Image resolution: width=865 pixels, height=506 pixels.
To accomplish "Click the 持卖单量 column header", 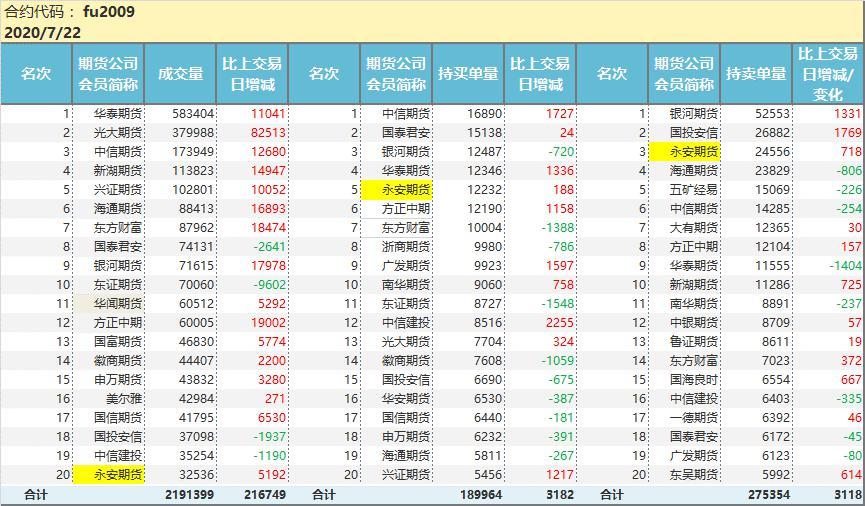I will click(x=756, y=74).
